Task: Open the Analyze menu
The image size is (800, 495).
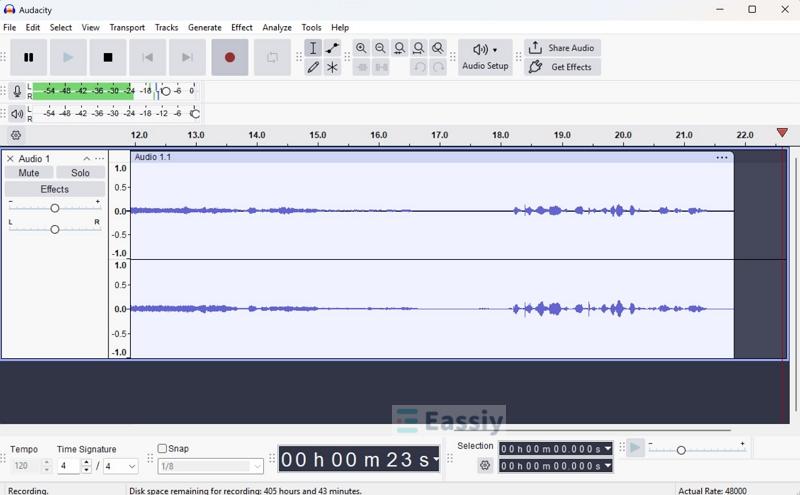Action: (277, 28)
